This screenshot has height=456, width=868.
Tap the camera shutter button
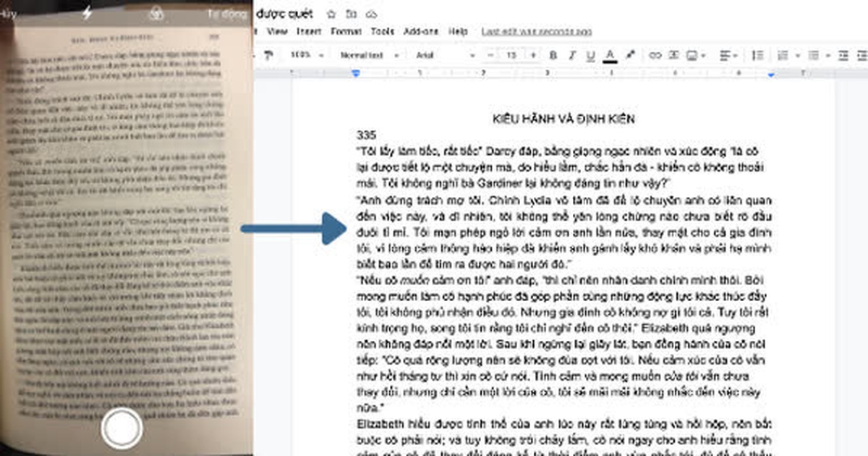[122, 429]
